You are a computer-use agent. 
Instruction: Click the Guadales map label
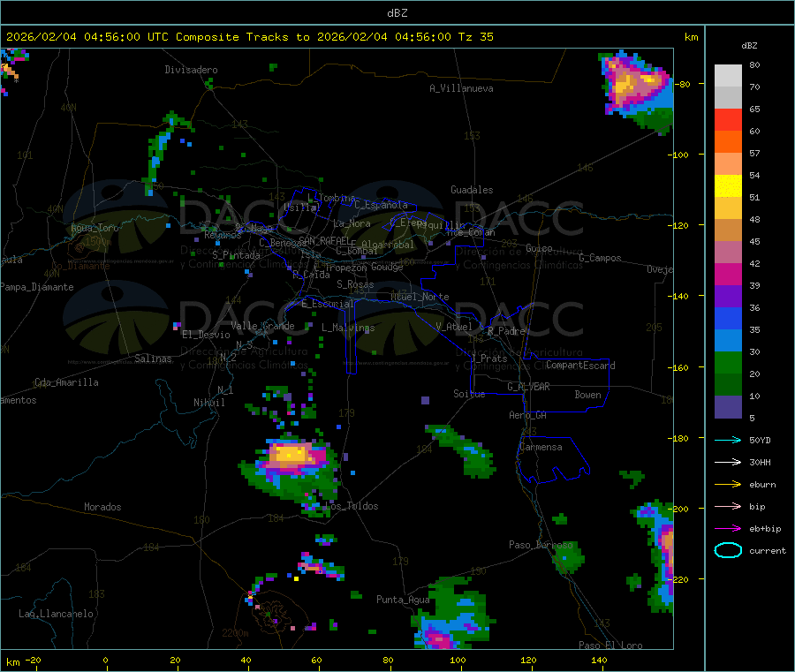[472, 190]
